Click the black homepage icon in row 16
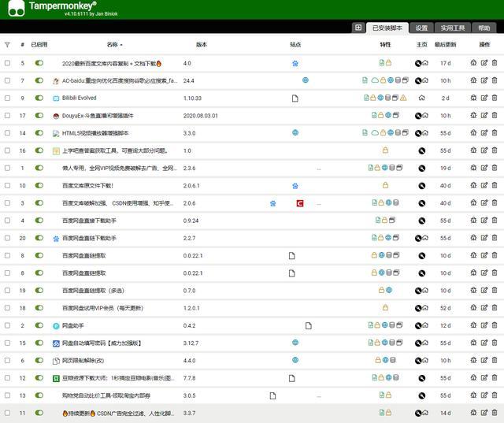 tap(422, 150)
